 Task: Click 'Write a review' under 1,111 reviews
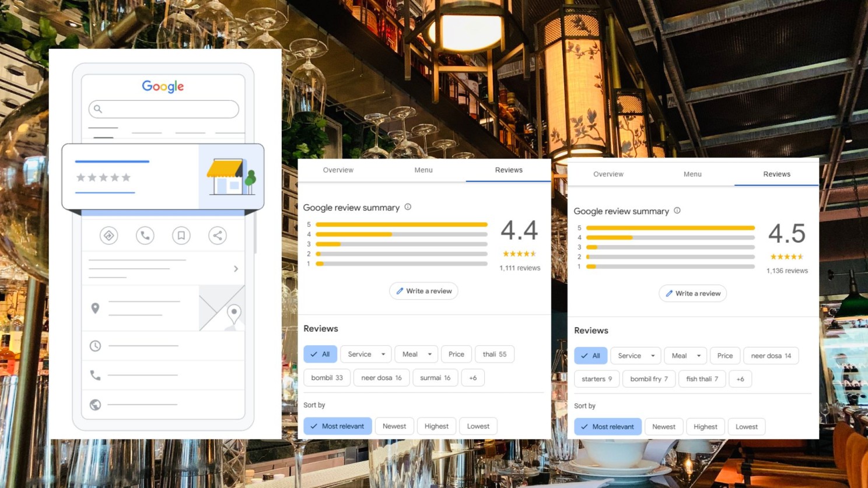423,291
